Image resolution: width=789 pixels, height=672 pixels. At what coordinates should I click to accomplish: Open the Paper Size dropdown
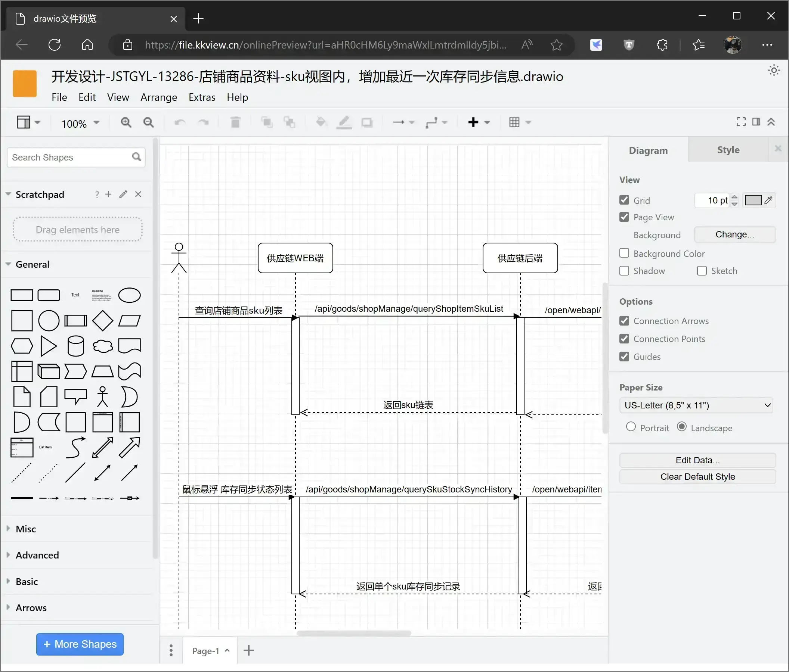[x=697, y=405]
